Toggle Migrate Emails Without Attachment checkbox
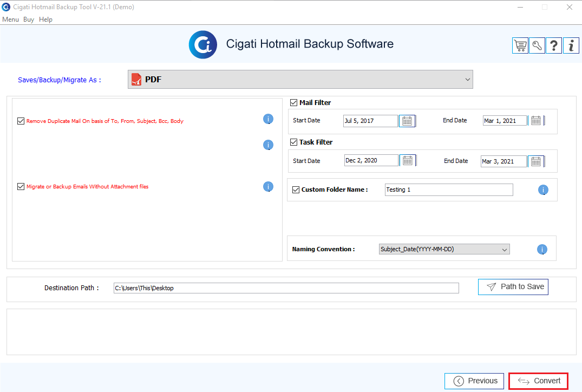Screen dimensions: 582x392 (21, 186)
